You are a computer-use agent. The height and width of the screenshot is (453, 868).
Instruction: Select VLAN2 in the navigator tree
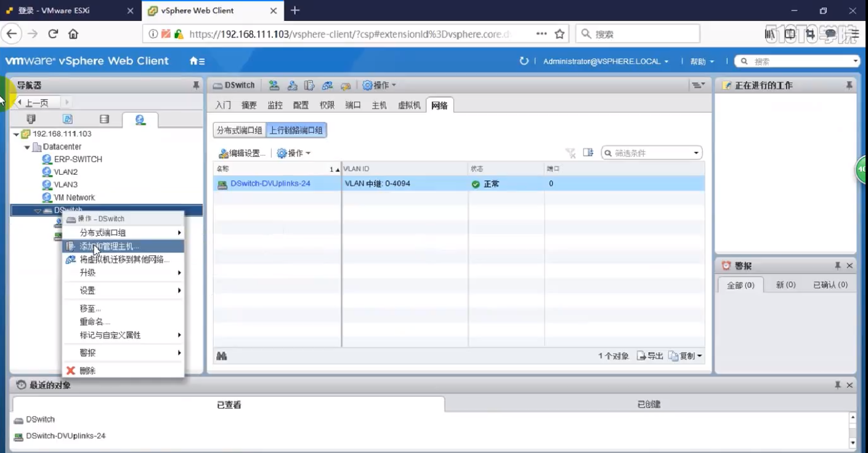[65, 172]
